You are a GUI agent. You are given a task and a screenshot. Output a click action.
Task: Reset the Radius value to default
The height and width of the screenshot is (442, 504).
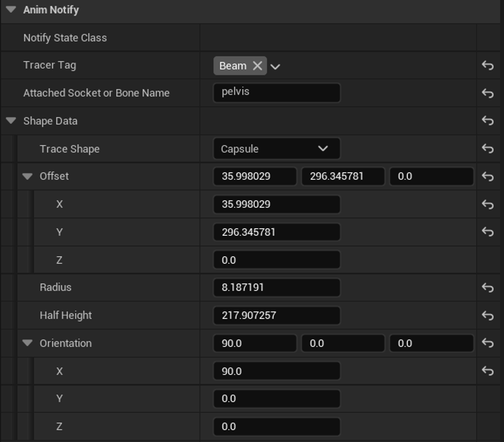(x=487, y=288)
